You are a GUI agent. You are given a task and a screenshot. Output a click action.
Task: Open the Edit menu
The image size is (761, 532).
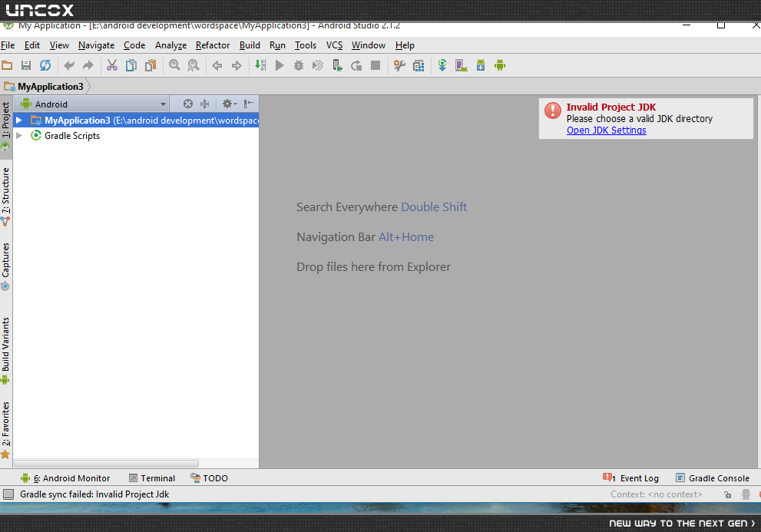(32, 45)
